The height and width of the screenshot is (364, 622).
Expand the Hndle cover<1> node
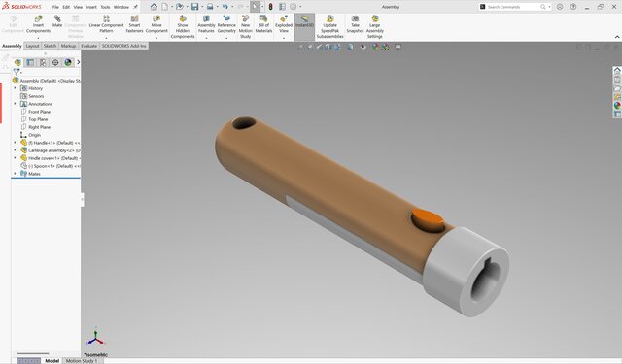coord(16,158)
